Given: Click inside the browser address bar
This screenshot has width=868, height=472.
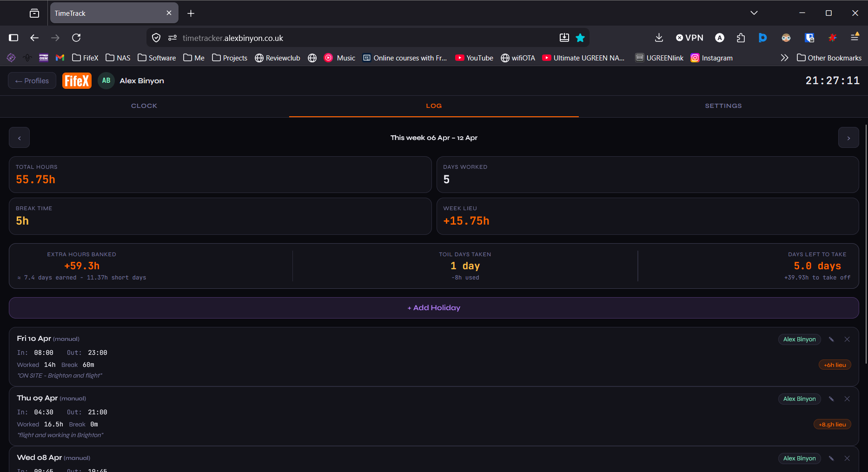Looking at the screenshot, I should tap(325, 38).
